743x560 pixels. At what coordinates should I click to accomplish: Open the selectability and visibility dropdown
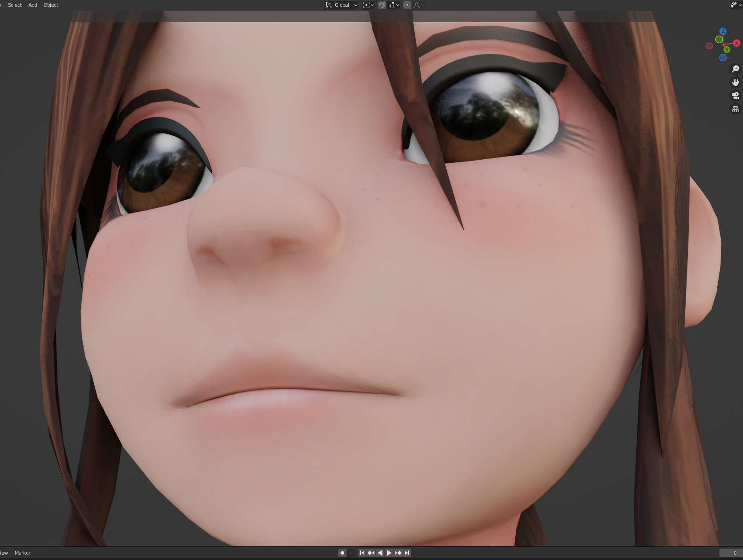click(736, 5)
